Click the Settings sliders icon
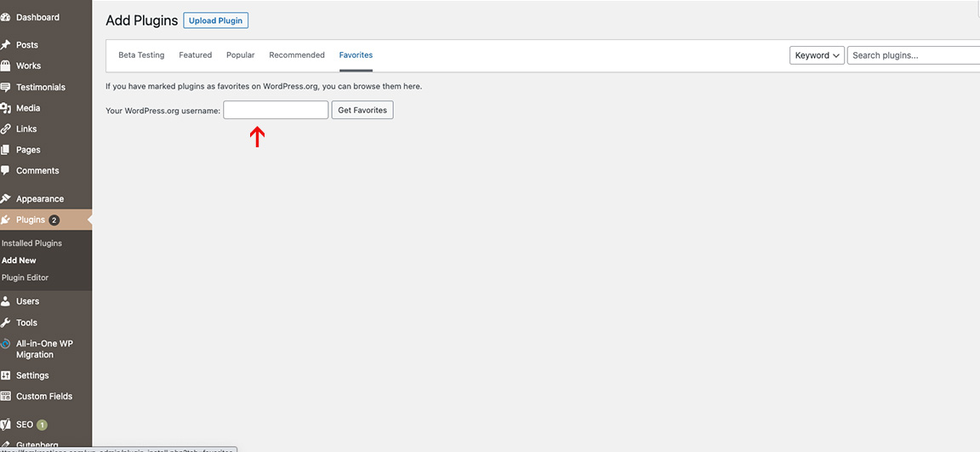The height and width of the screenshot is (452, 980). click(x=5, y=375)
